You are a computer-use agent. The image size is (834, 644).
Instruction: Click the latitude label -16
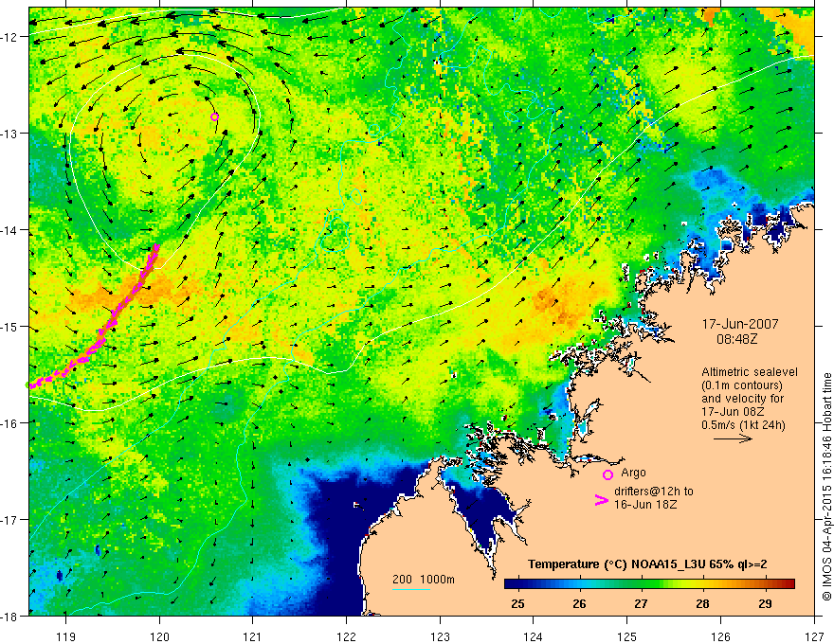click(10, 423)
